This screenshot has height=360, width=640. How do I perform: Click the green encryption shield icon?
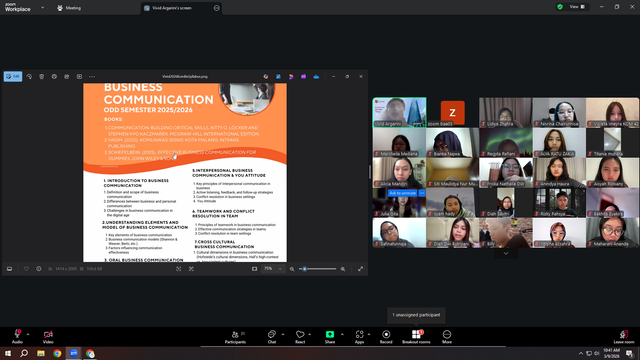(560, 7)
